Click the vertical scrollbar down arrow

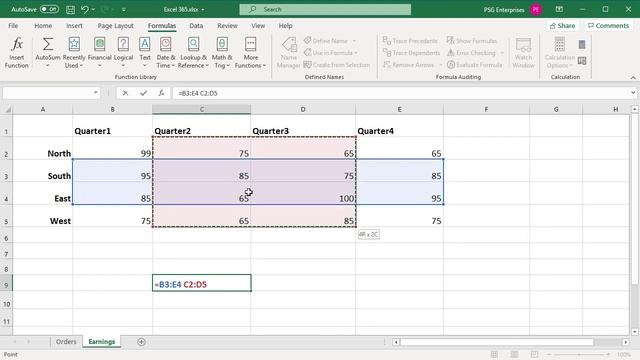[634, 331]
